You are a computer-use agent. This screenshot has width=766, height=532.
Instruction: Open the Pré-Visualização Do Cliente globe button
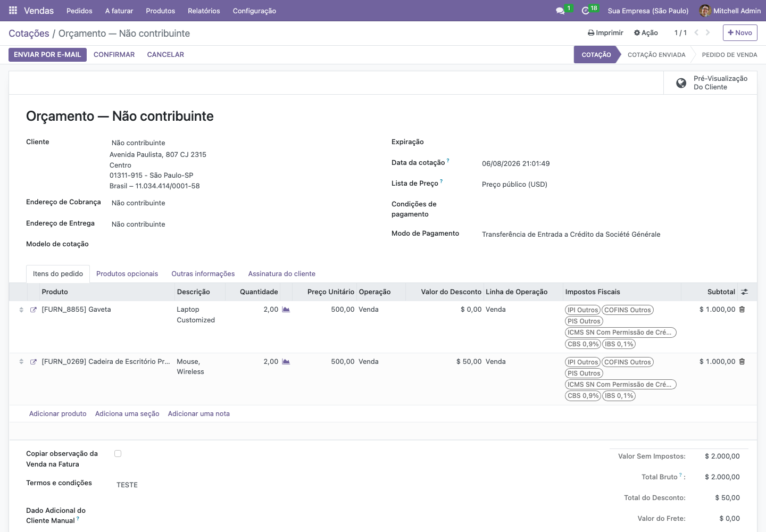tap(710, 83)
